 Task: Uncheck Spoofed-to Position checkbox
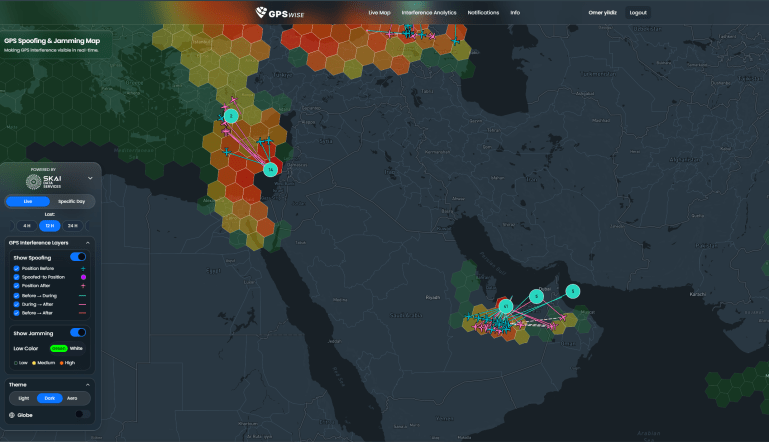click(17, 277)
